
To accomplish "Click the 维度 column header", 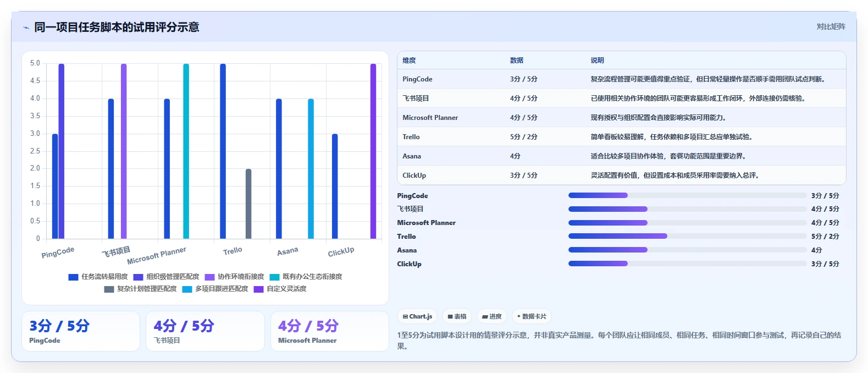I will pos(409,61).
